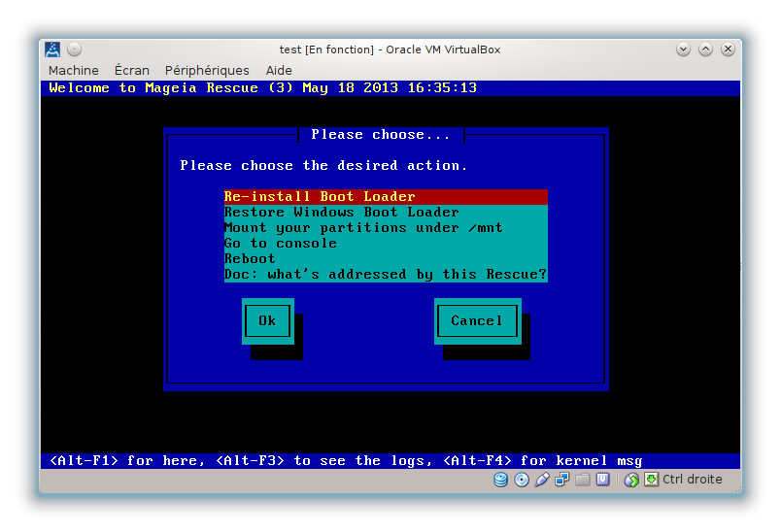Viewport: 781px width, 532px height.
Task: Click the Welcome to Mageia Rescue header text
Action: pos(263,88)
